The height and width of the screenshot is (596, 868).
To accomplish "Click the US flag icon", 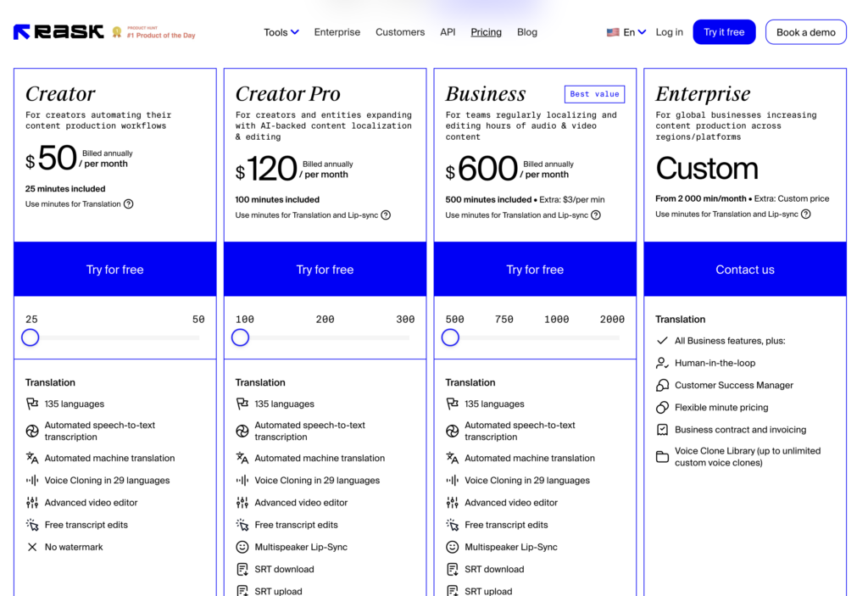I will (613, 32).
